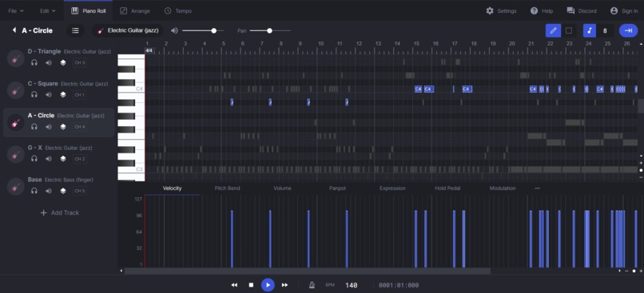Select the Panpot control tab
Screen dimensions: 644x293
[337, 188]
